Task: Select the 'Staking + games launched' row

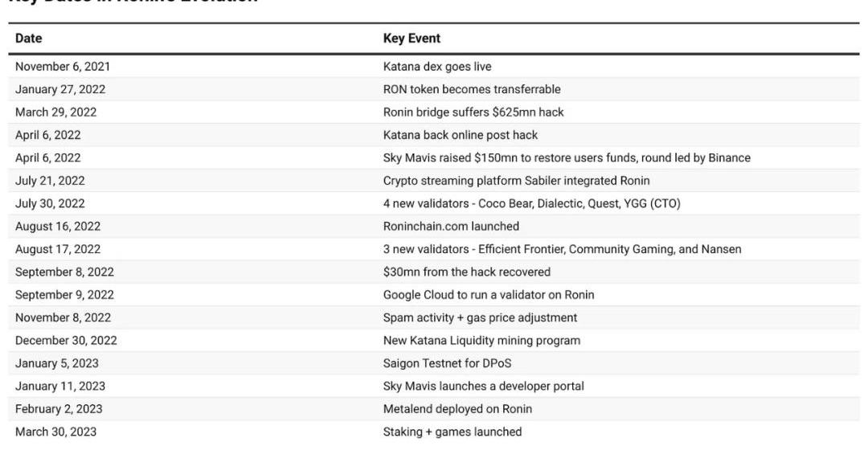Action: pyautogui.click(x=452, y=432)
